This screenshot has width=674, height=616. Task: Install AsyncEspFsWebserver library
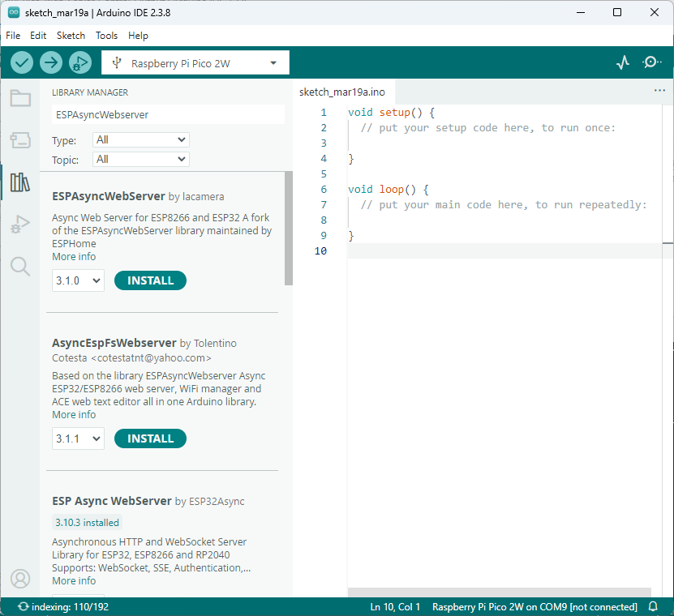coord(150,438)
